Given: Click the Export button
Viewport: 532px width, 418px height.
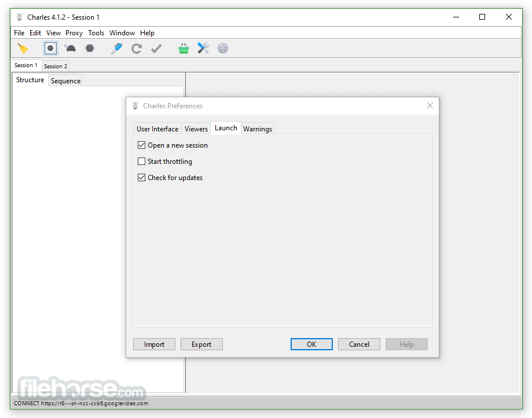Looking at the screenshot, I should click(x=201, y=344).
